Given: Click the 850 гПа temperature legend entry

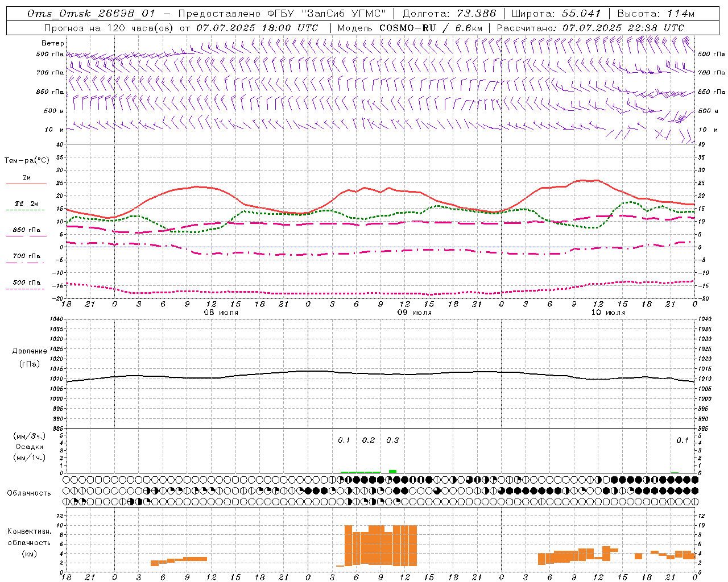Looking at the screenshot, I should (27, 230).
